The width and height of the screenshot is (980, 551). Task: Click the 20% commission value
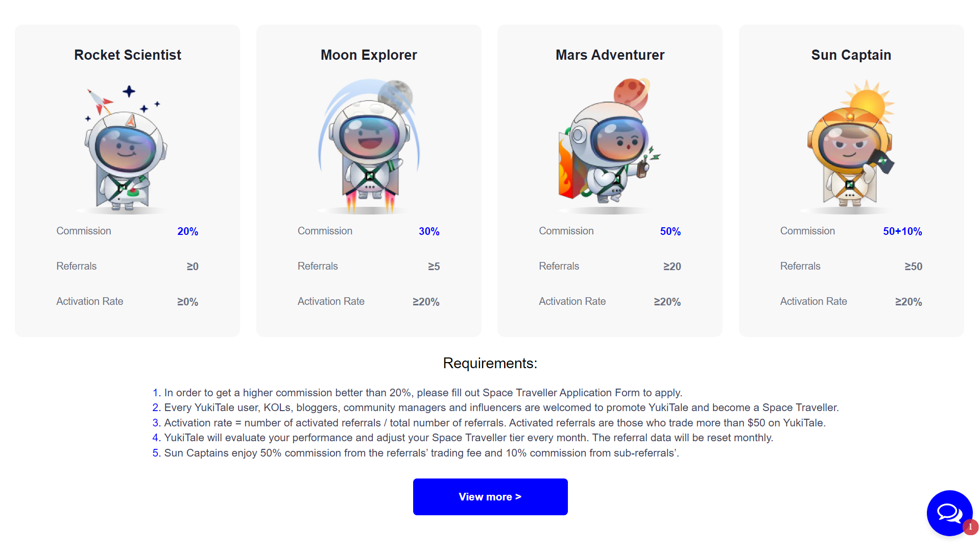pos(188,231)
